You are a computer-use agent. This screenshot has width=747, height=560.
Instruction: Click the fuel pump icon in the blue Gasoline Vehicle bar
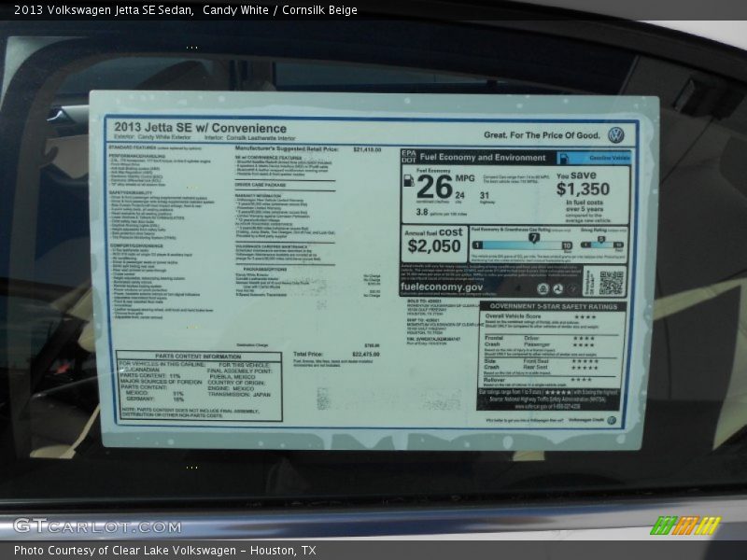tap(564, 158)
